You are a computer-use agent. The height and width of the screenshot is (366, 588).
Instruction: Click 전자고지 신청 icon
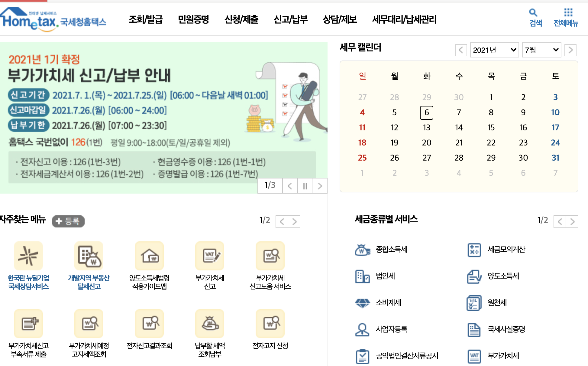tap(270, 324)
